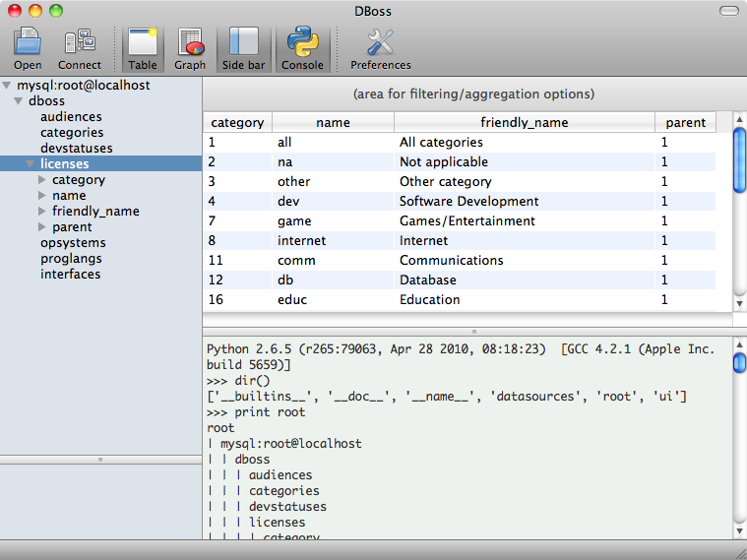Sort by the friendly_name column header
This screenshot has height=560, width=747.
524,122
